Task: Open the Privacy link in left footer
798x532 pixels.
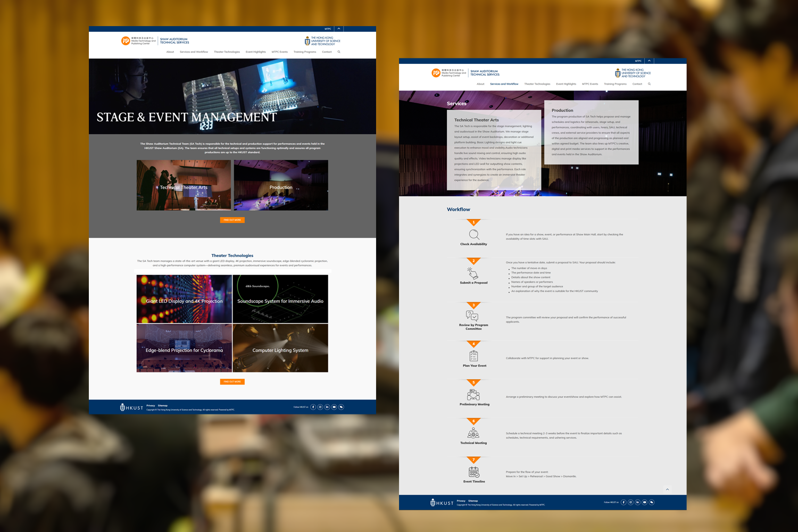Action: [151, 405]
